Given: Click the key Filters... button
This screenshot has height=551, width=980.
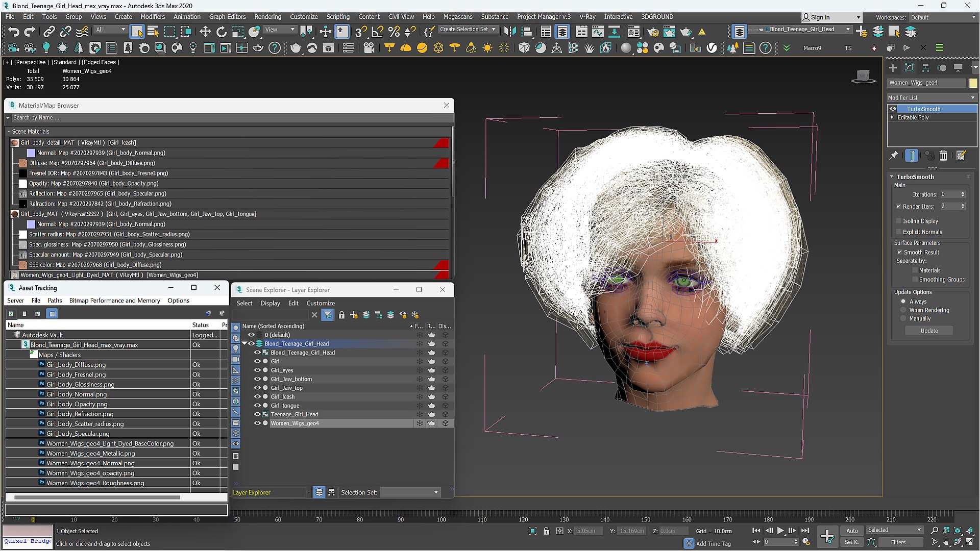Looking at the screenshot, I should (900, 542).
